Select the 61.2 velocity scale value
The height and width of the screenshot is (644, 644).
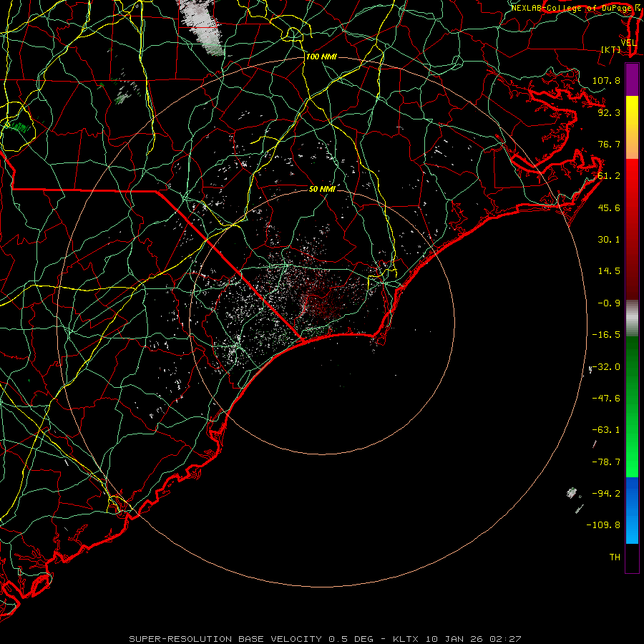click(x=609, y=176)
